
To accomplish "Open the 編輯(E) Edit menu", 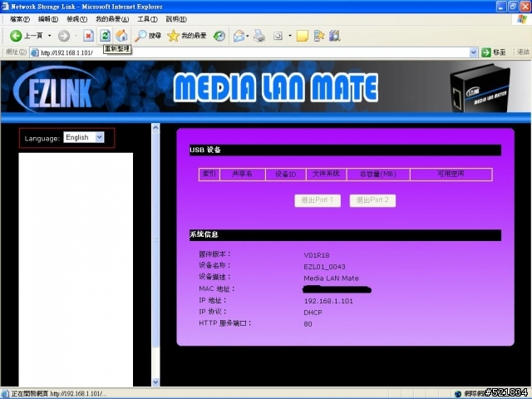I will pos(48,19).
